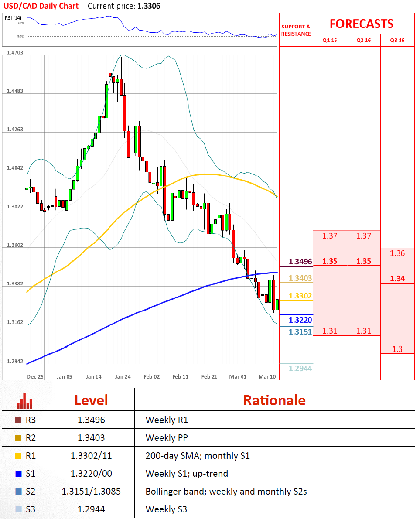The width and height of the screenshot is (420, 519).
Task: Click the current price value 1.3306
Action: (x=149, y=6)
